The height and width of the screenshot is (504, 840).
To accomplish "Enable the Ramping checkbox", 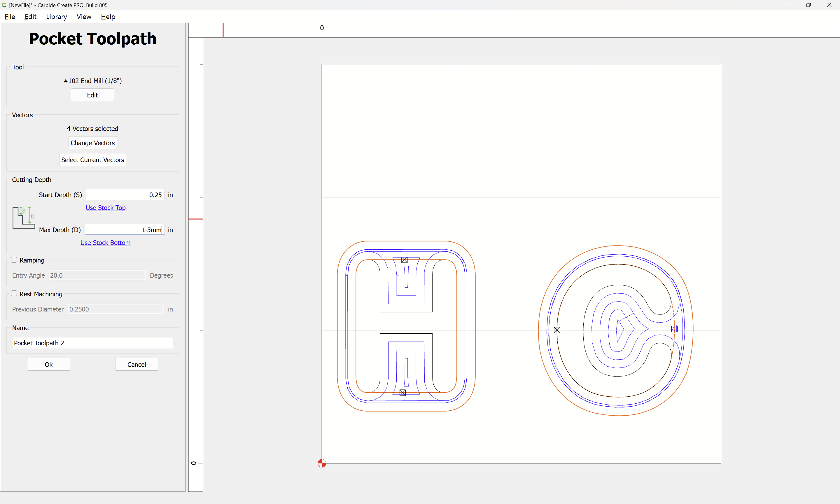I will (14, 260).
